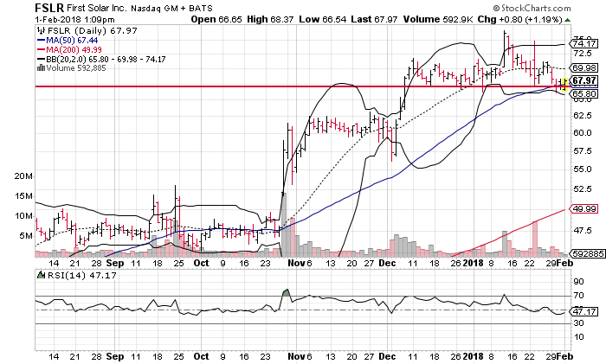606x364 pixels.
Task: Click the Feb label on price chart date axis
Action: tap(565, 263)
